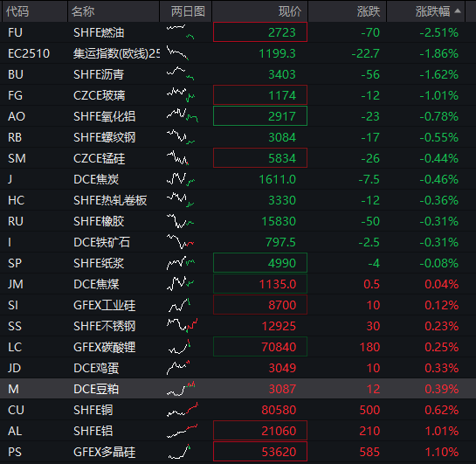Click the sort arrow on 涨跌幅 column

point(458,11)
